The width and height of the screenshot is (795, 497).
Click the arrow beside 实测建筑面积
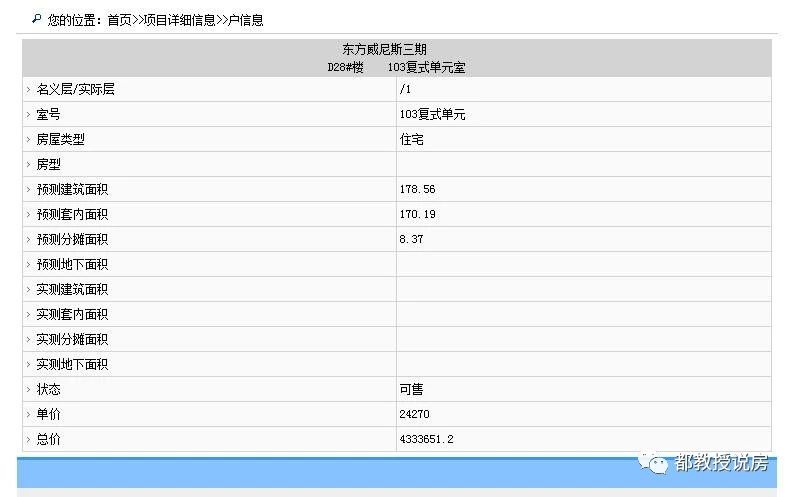(x=28, y=290)
